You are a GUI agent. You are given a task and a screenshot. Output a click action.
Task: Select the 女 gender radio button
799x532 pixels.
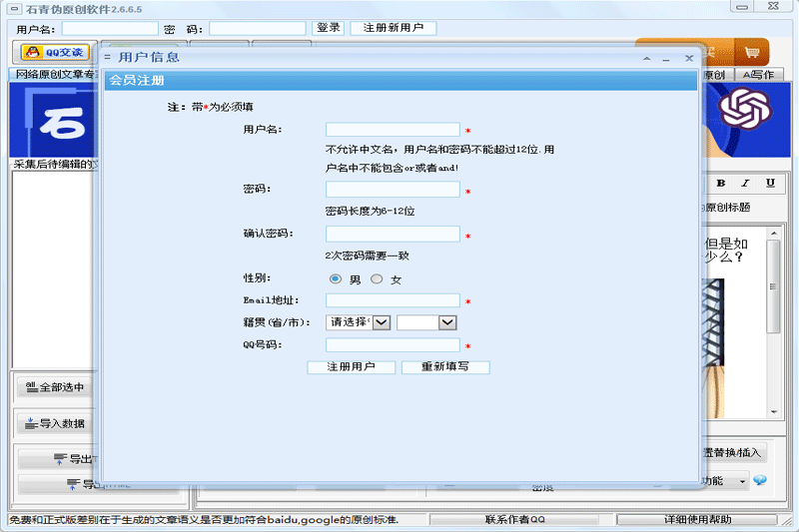(377, 279)
